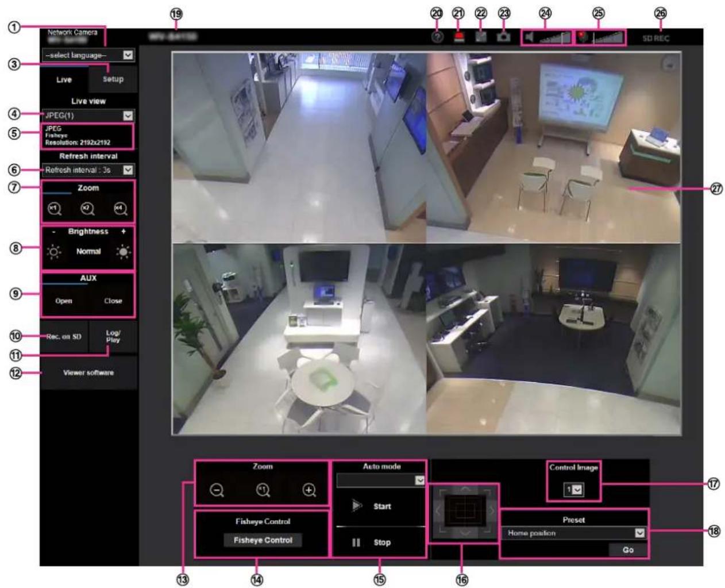
Task: Open the Refresh interval dropdown
Action: click(88, 170)
